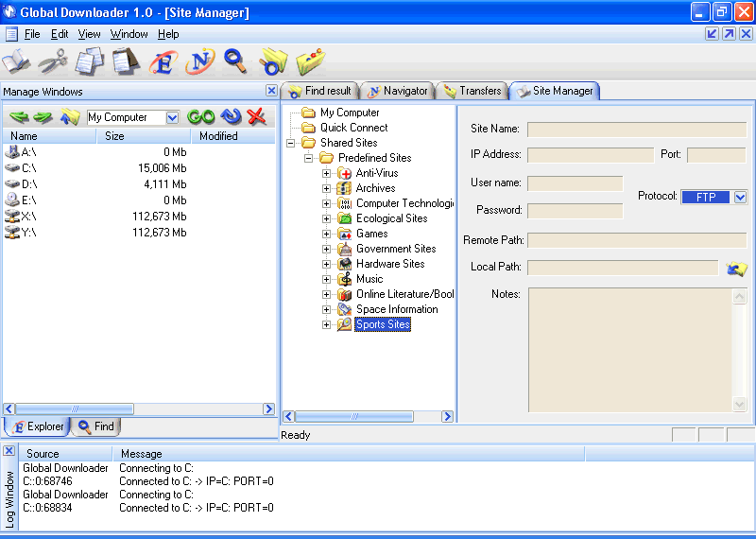Select the X:\ network drive row
The height and width of the screenshot is (539, 756).
pos(139,217)
